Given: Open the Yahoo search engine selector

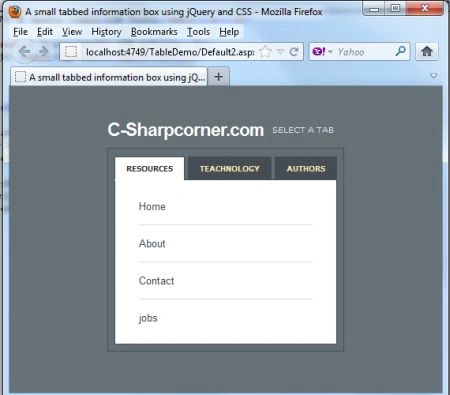Looking at the screenshot, I should 322,52.
